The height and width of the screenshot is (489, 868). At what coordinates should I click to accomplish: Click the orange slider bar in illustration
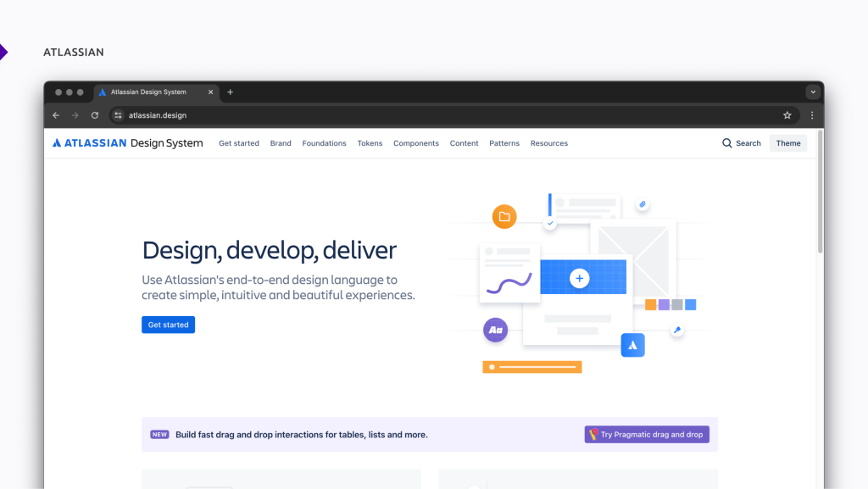point(532,367)
